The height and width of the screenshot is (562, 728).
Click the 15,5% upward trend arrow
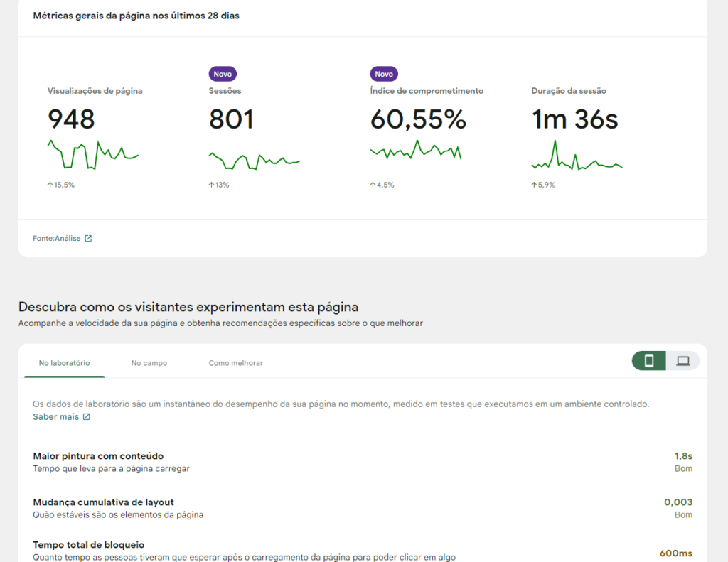(x=50, y=184)
